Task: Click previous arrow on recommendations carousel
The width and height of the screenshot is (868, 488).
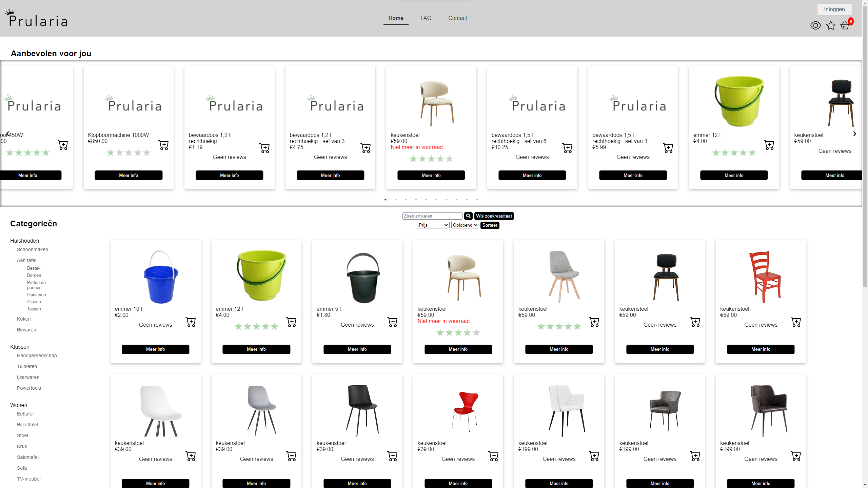Action: tap(7, 134)
